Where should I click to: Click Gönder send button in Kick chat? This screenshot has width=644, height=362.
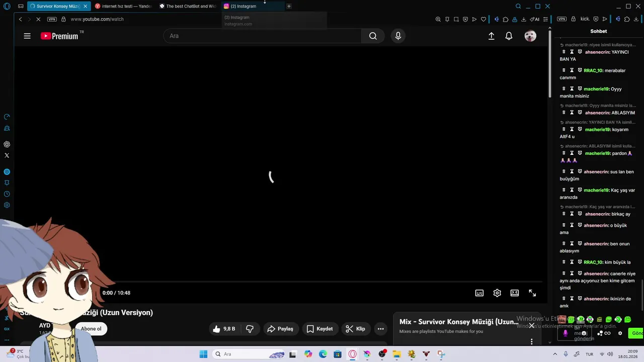[x=636, y=333]
